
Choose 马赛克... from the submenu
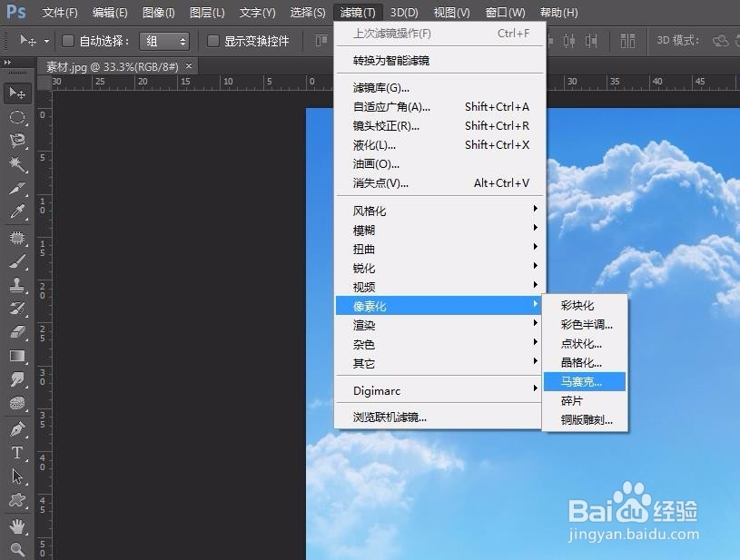pyautogui.click(x=585, y=382)
